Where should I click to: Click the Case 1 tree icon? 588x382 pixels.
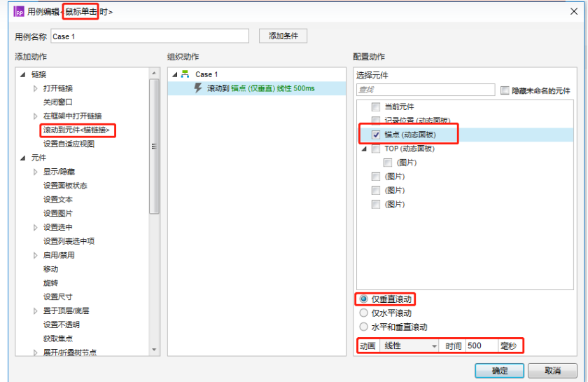[185, 74]
